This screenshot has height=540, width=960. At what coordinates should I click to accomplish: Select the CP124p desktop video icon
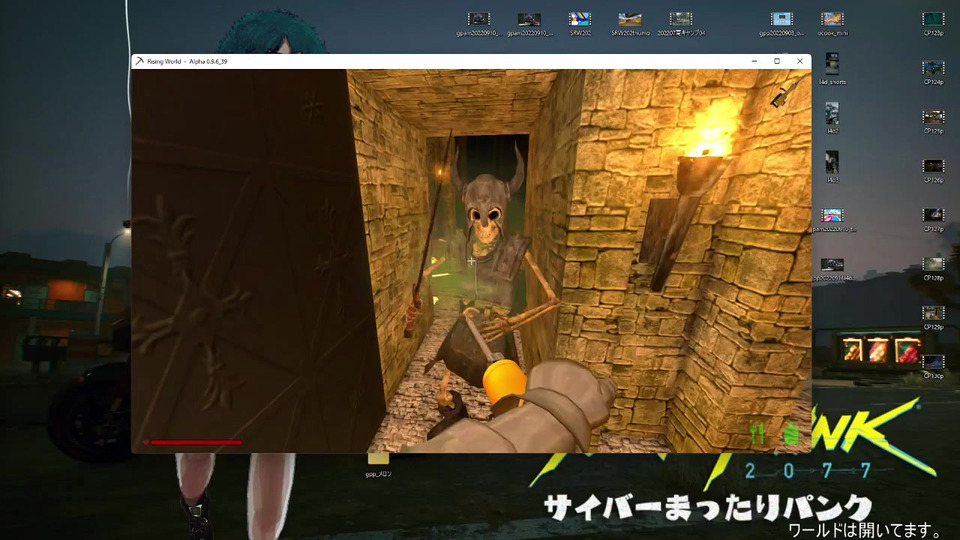click(933, 72)
